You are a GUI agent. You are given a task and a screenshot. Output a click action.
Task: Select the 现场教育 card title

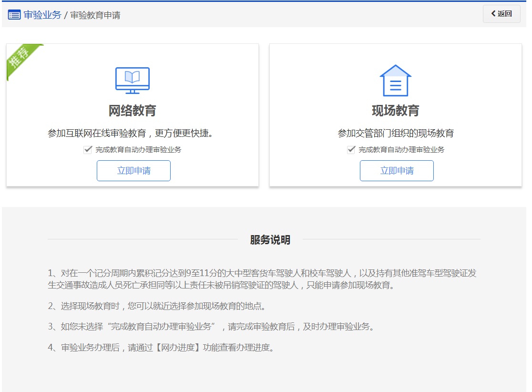(396, 111)
